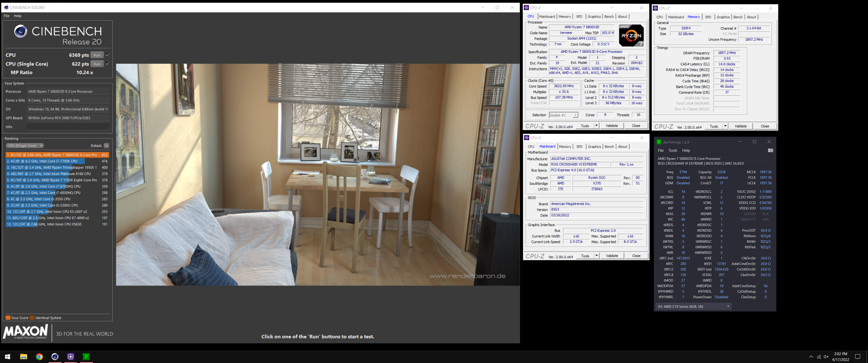Viewport: 868px width, 363px height.
Task: Click the rendered room scene image
Action: pos(318,174)
